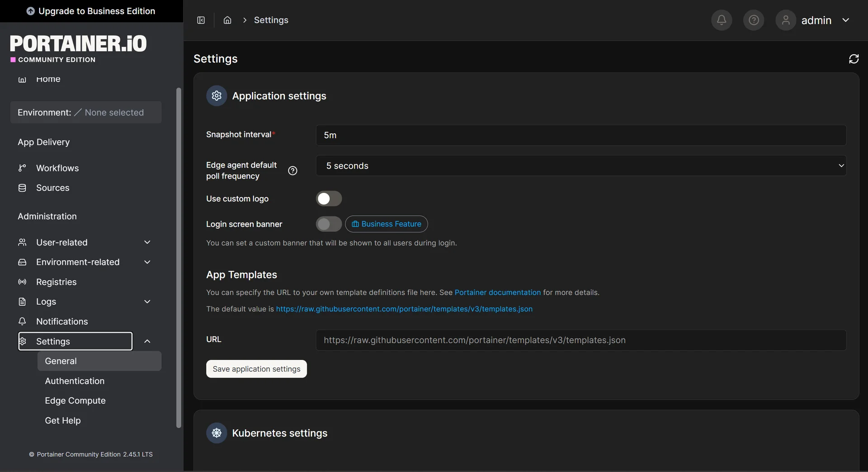Viewport: 868px width, 472px height.
Task: Open the Edge agent poll frequency dropdown
Action: pos(581,166)
